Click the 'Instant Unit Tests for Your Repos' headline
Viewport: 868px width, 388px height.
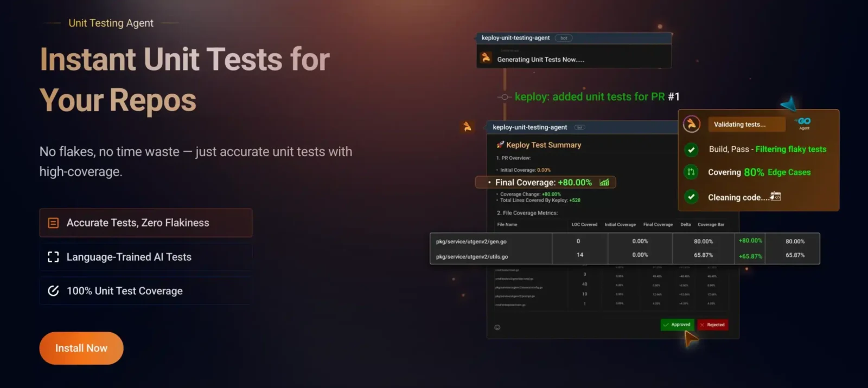click(184, 80)
